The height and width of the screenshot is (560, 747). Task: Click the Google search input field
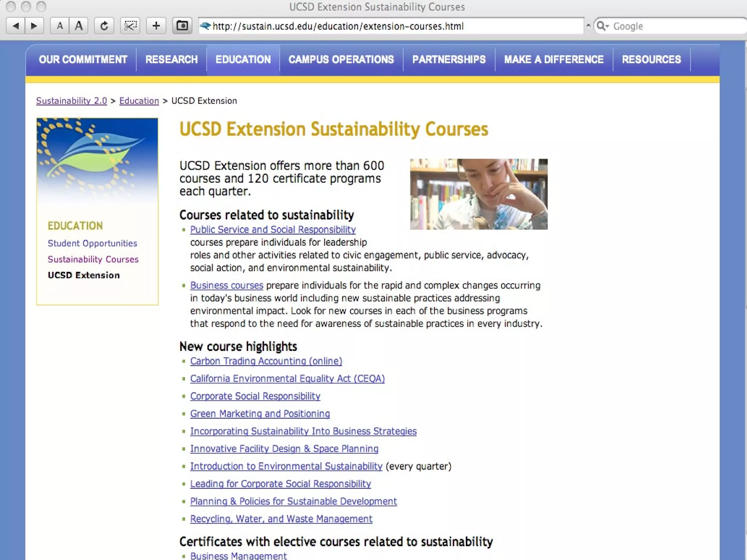pos(675,26)
